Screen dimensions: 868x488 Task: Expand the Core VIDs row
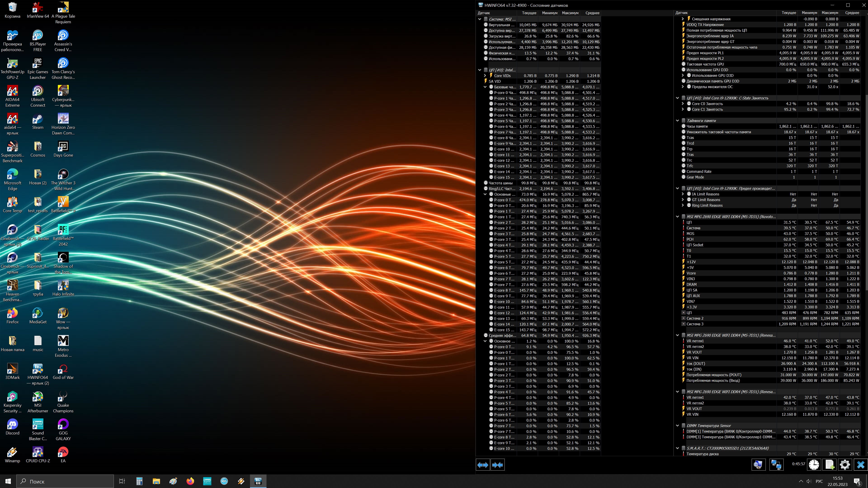tap(485, 76)
